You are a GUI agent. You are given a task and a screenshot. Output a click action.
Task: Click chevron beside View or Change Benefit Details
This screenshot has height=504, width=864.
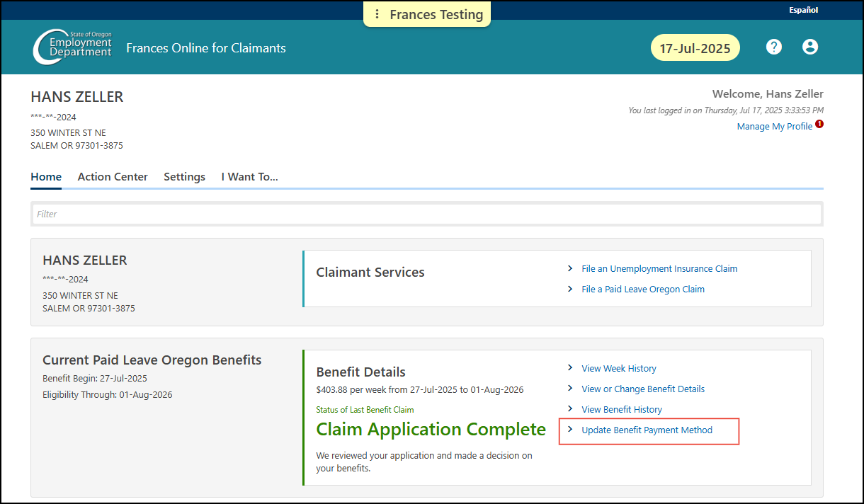[x=570, y=389]
